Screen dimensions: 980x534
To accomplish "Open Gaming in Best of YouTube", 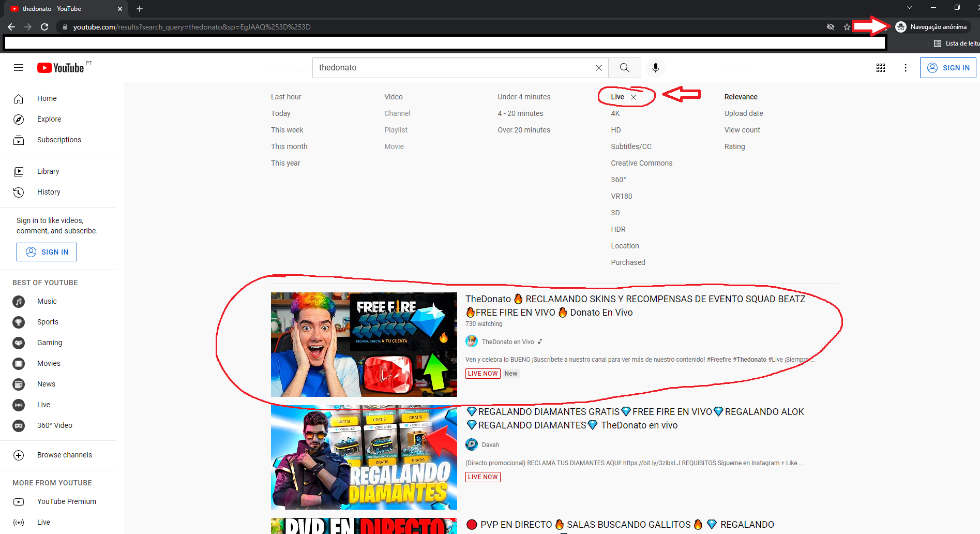I will tap(50, 343).
